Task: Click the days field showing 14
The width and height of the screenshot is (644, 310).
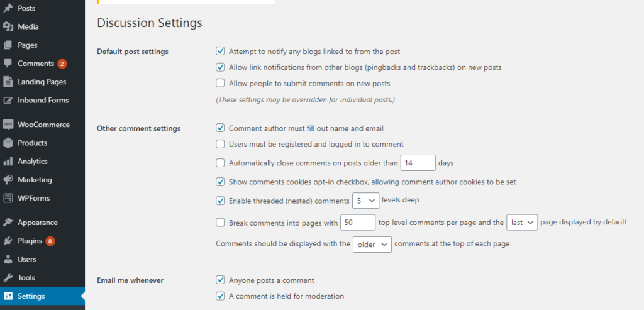Action: coord(418,163)
